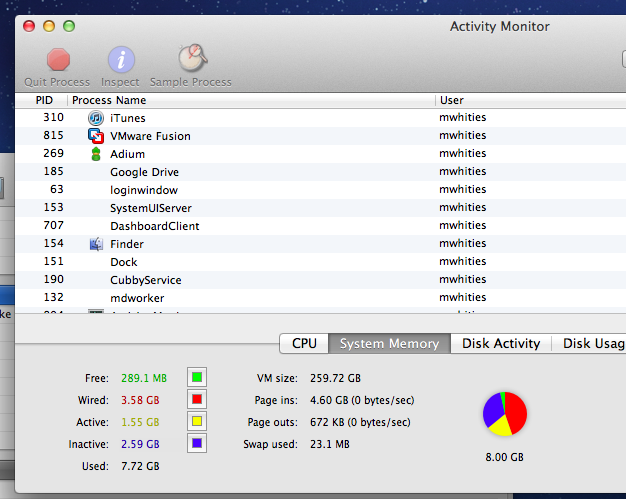The image size is (626, 499).
Task: Click the blue Inactive memory color swatch
Action: click(x=197, y=443)
